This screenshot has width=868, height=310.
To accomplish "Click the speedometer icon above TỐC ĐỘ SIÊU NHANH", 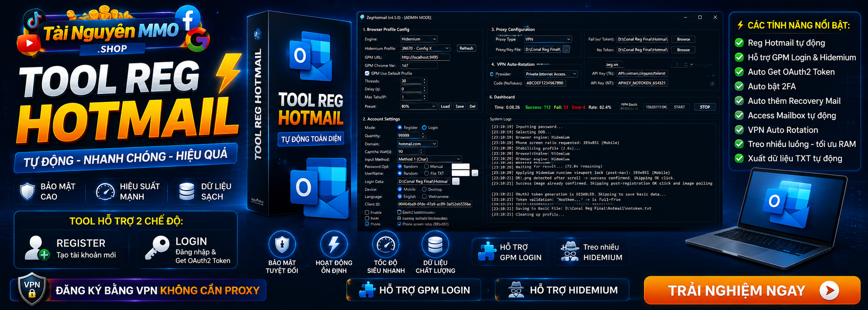I will tap(386, 244).
